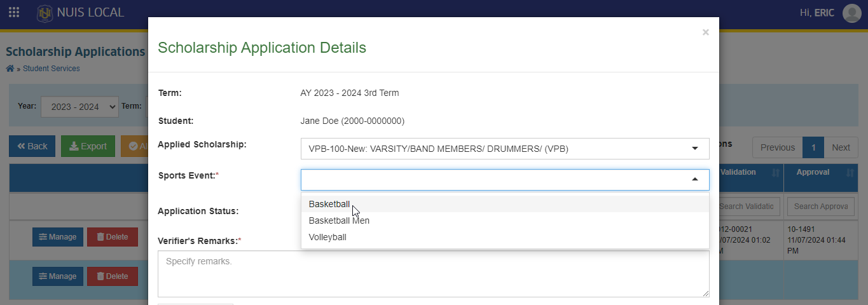Viewport: 868px width, 305px height.
Task: Close the Scholarship Application Details modal
Action: [705, 32]
